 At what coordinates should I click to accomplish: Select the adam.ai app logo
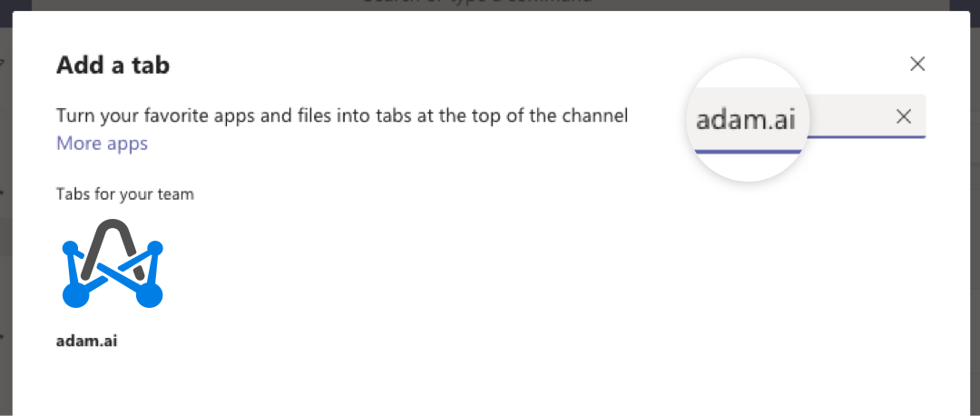coord(113,263)
